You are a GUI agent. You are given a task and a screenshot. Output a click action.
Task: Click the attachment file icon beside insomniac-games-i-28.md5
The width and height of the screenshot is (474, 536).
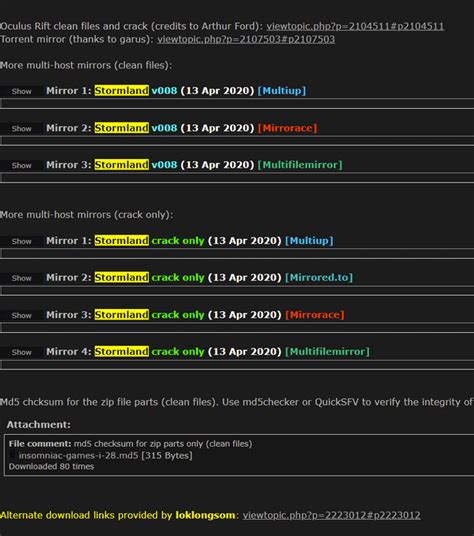coord(12,455)
